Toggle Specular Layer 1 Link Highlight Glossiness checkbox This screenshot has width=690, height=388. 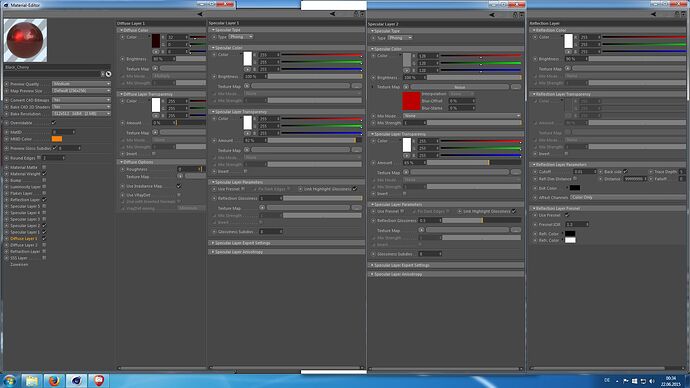click(355, 189)
